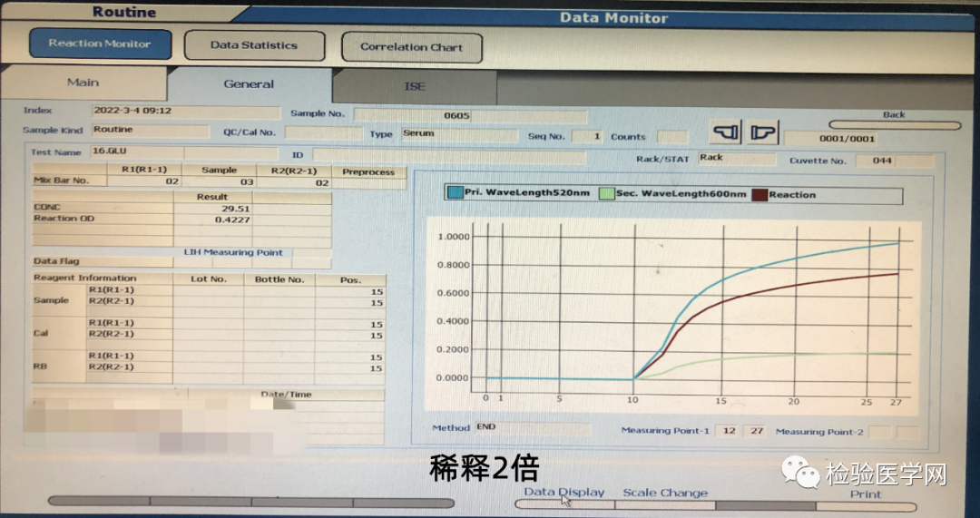
Task: Select the General tab
Action: click(x=249, y=84)
